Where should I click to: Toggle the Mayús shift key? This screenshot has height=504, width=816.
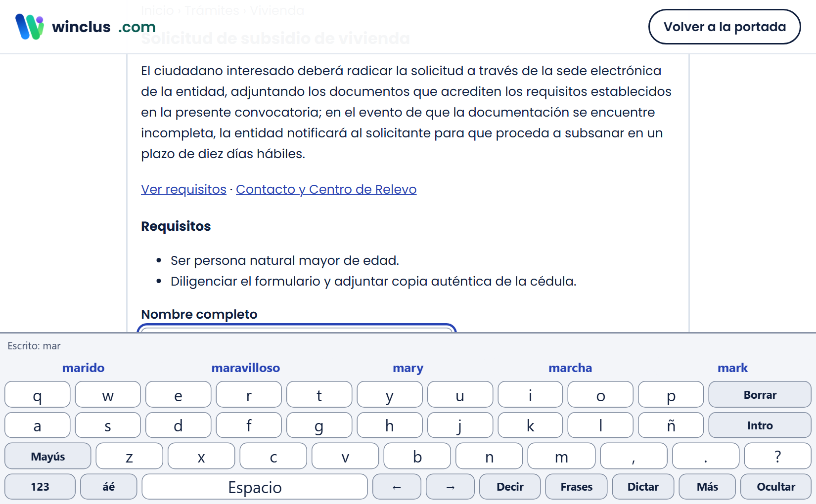pos(48,456)
